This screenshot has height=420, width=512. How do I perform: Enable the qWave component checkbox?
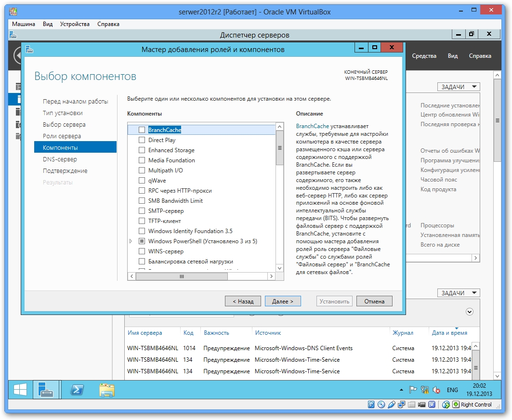click(142, 180)
